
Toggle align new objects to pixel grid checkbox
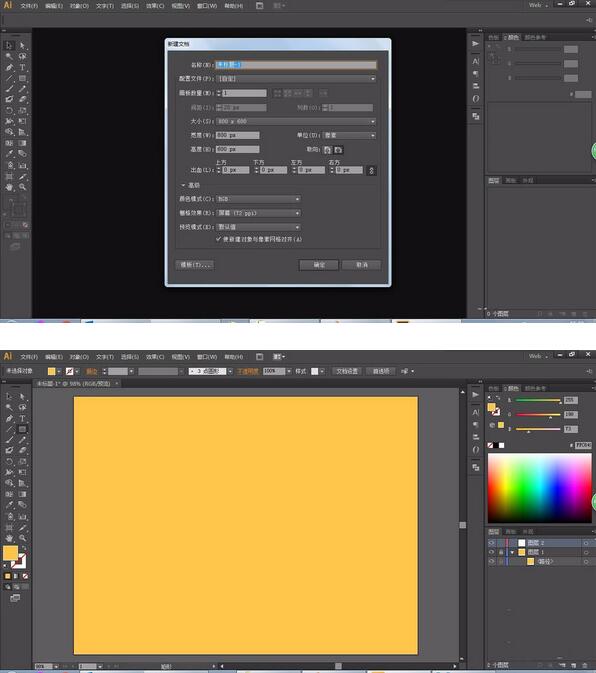(219, 239)
